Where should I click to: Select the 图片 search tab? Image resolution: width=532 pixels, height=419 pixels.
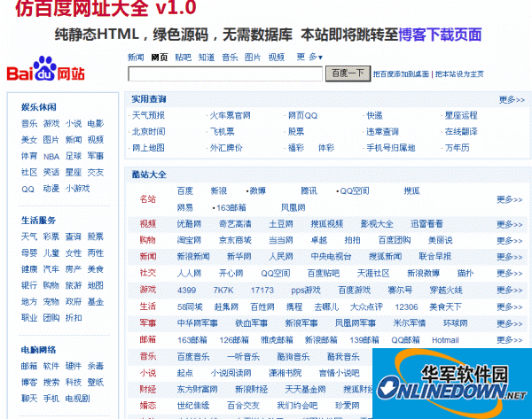coord(253,58)
